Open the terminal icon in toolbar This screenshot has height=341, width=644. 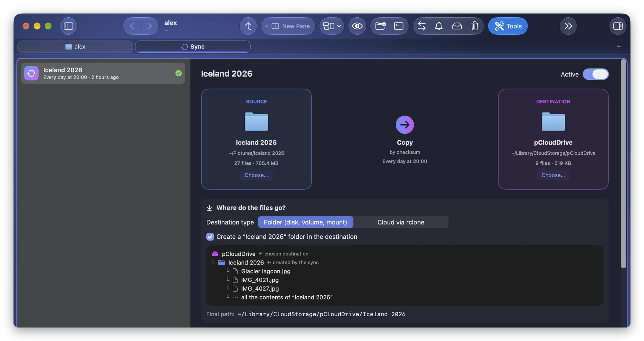tap(399, 26)
